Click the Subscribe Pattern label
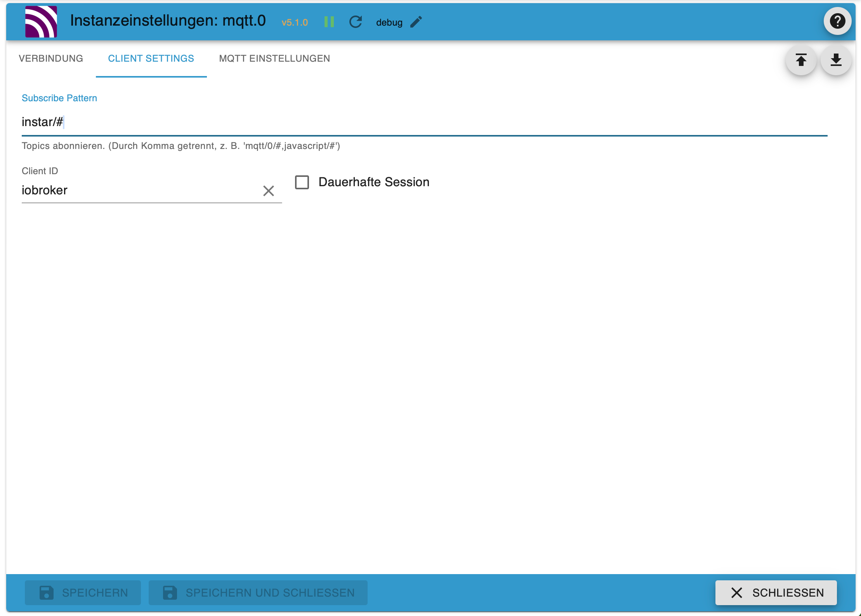 [x=59, y=98]
